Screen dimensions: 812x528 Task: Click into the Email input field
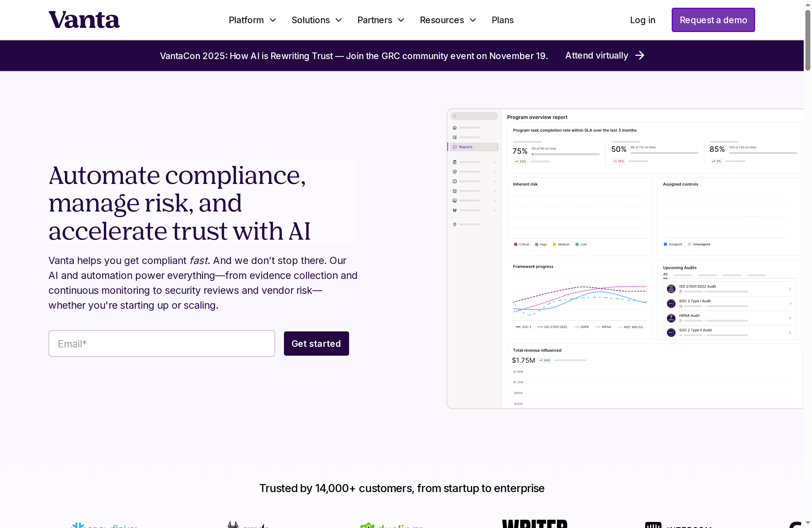161,344
